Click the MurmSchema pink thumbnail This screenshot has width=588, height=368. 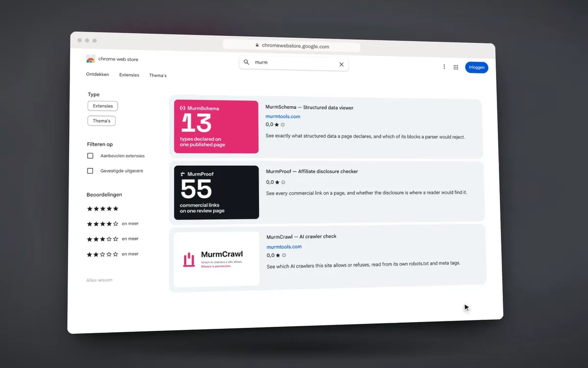(x=216, y=127)
